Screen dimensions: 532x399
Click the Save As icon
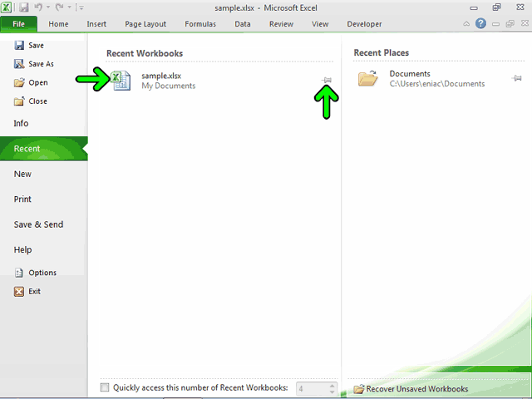pyautogui.click(x=19, y=64)
